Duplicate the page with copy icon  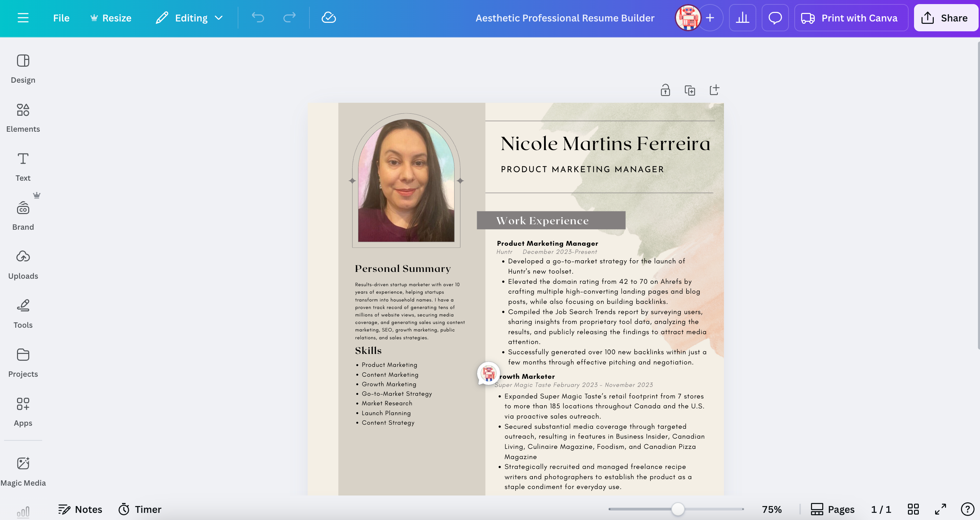(690, 90)
